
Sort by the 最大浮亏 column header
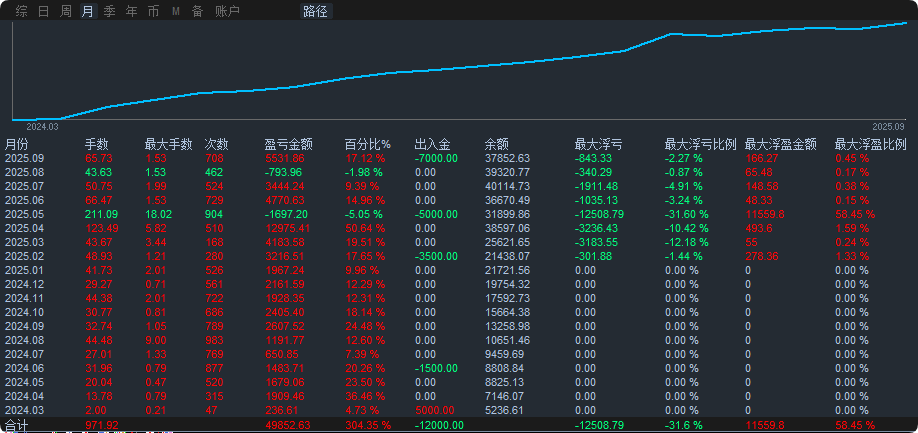pyautogui.click(x=598, y=144)
